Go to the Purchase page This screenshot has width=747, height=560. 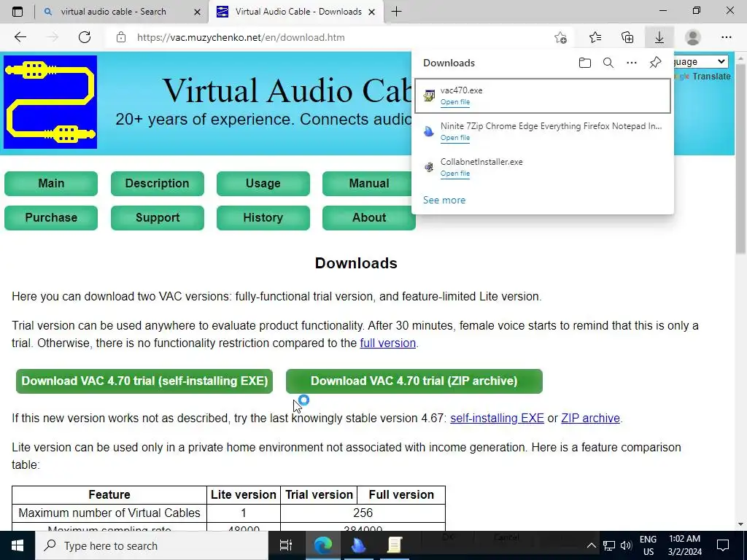pyautogui.click(x=51, y=217)
